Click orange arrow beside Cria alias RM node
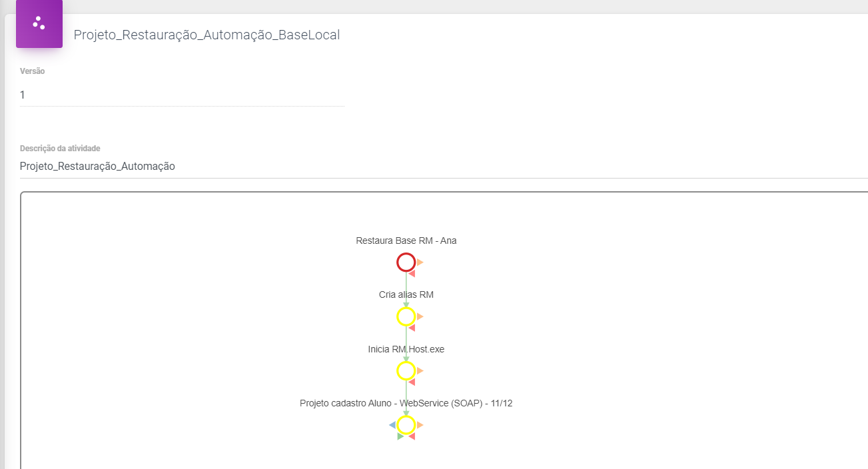The image size is (868, 469). [420, 316]
